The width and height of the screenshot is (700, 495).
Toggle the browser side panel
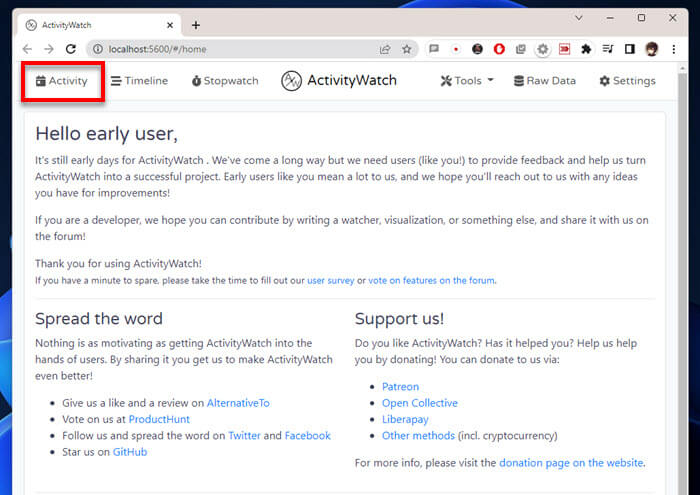pos(629,49)
